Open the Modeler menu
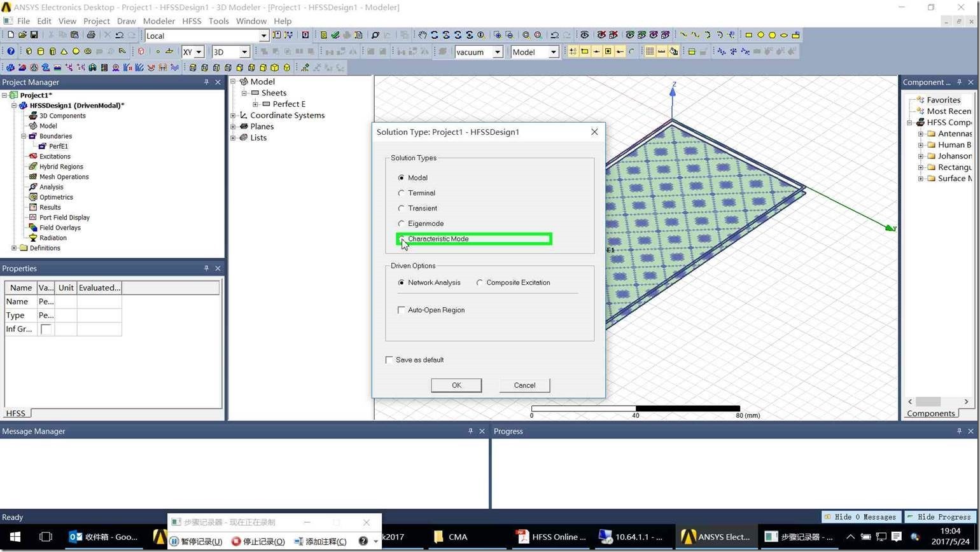The image size is (980, 552). [158, 21]
